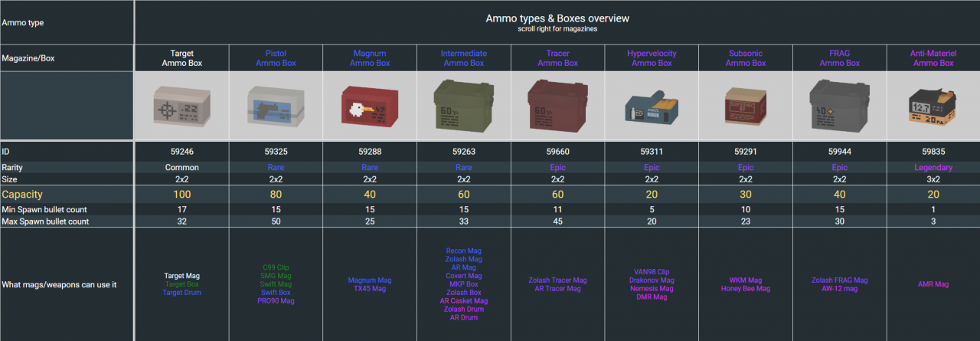Viewport: 980px width, 341px height.
Task: Select the Capacity row label
Action: point(22,195)
